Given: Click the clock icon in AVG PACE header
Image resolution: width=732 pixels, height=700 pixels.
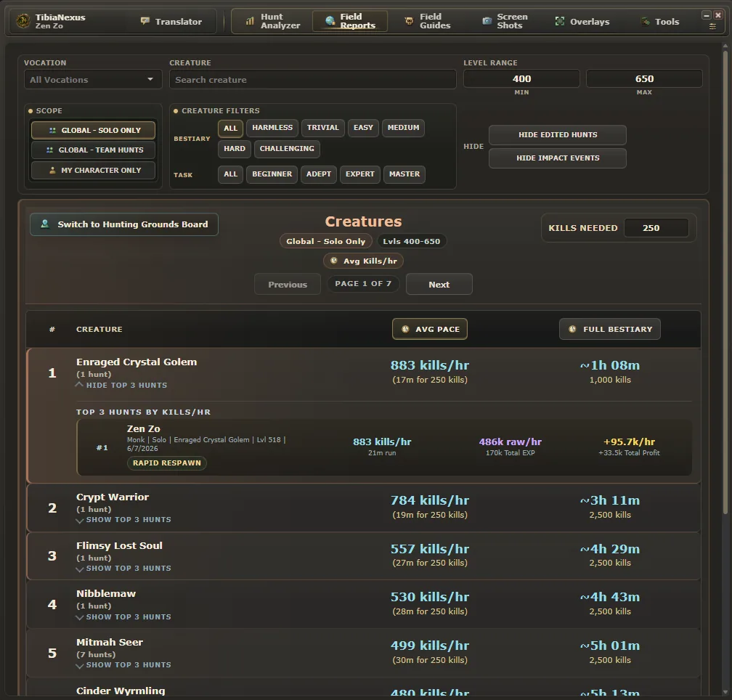Looking at the screenshot, I should (x=405, y=329).
